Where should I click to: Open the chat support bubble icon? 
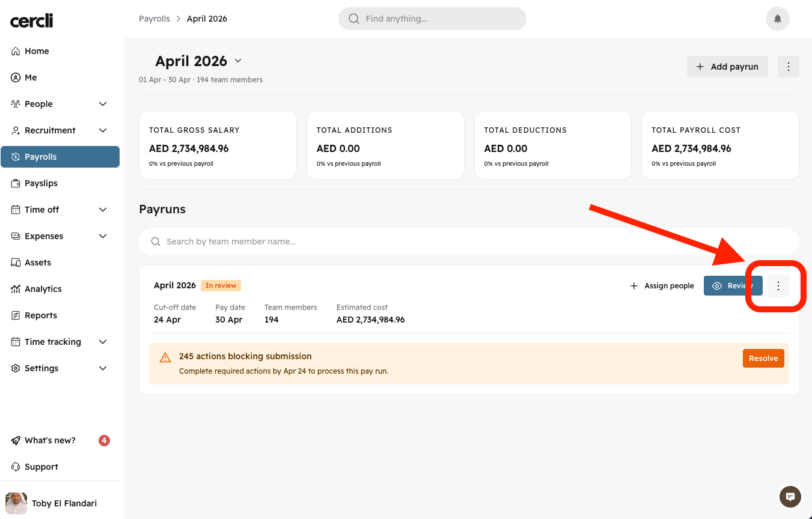pyautogui.click(x=790, y=497)
